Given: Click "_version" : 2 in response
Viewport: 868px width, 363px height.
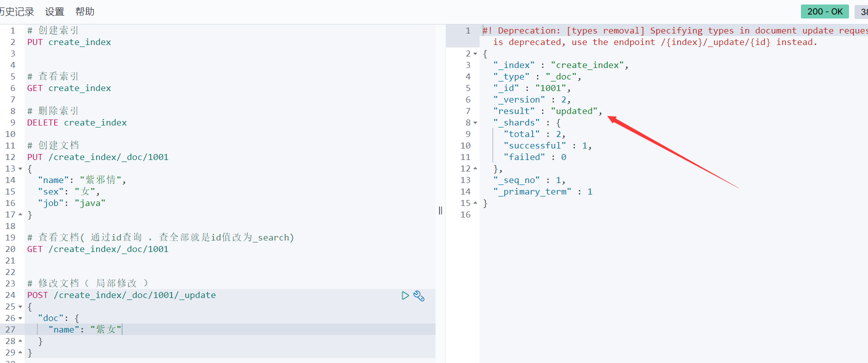Looking at the screenshot, I should pos(532,99).
